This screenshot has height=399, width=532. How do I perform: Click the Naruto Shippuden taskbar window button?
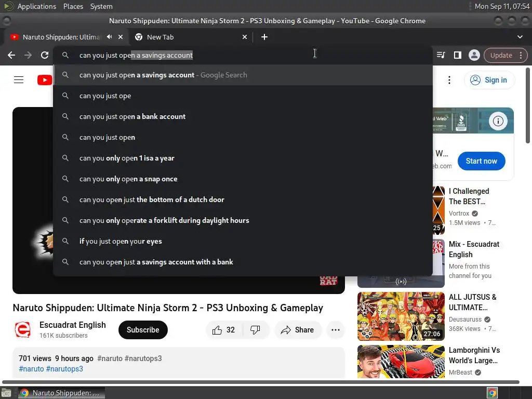[x=61, y=393]
